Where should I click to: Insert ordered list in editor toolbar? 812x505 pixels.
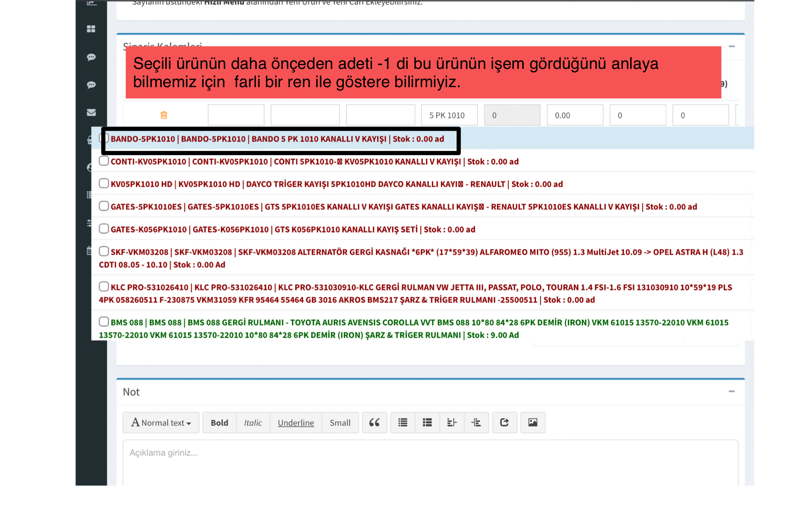pos(427,422)
